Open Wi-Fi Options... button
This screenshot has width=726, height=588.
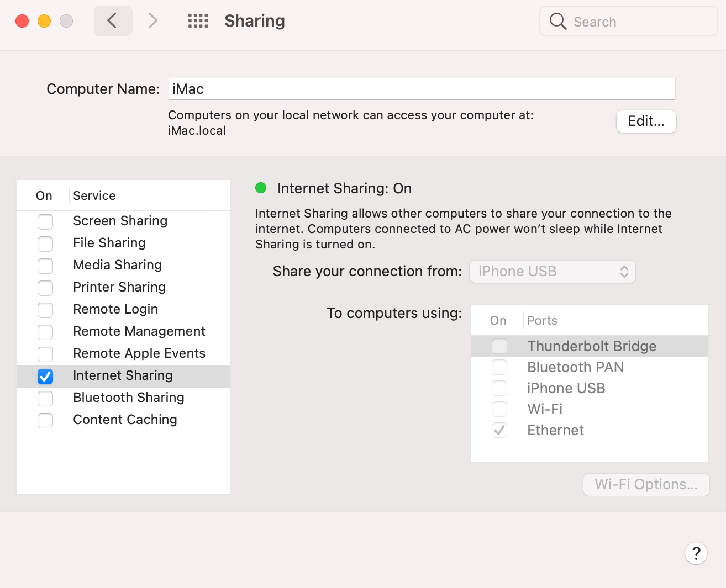pyautogui.click(x=646, y=485)
